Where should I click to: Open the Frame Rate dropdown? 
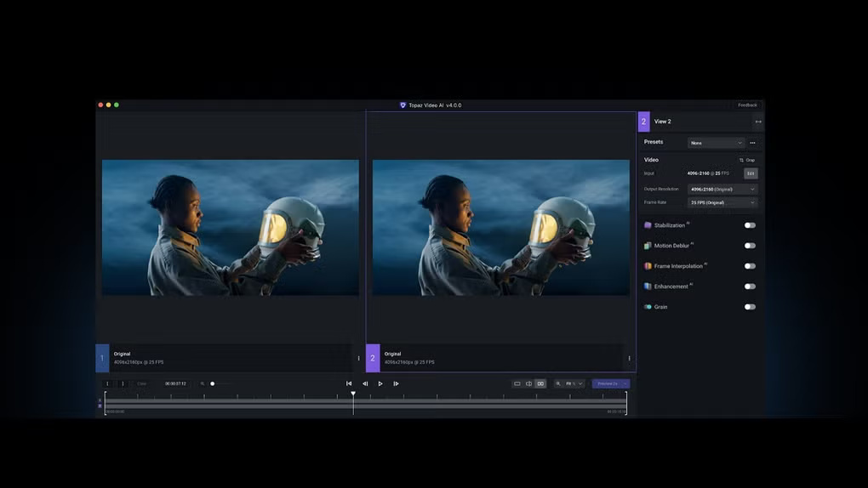(x=722, y=203)
